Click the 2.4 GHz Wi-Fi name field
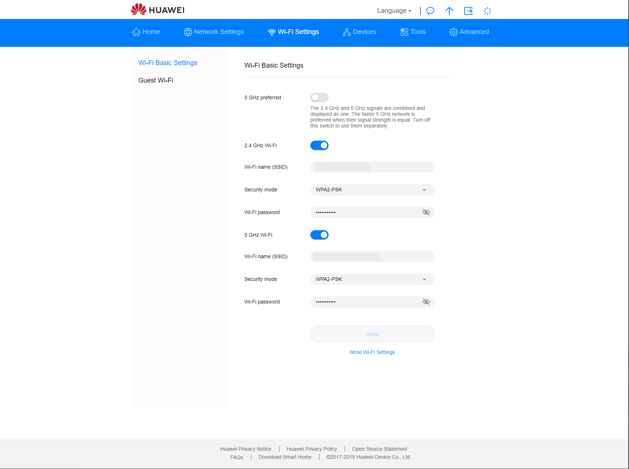Viewport: 629px width, 469px height. (x=372, y=167)
